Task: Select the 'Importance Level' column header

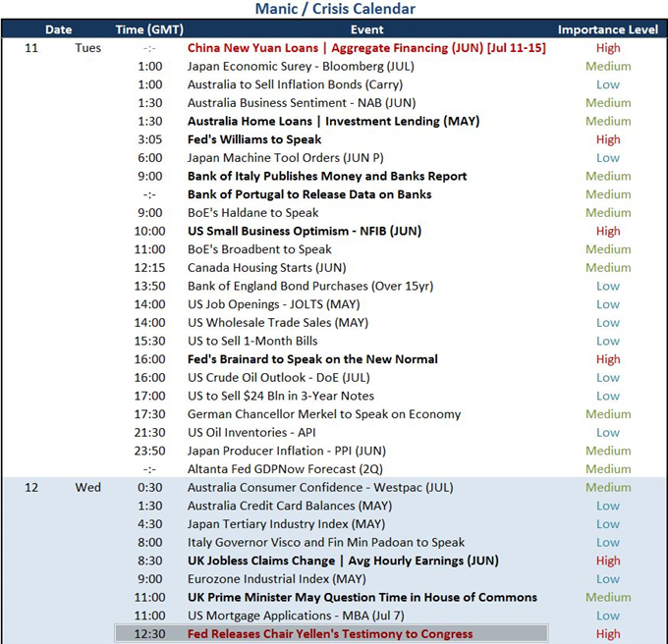Action: 608,29
